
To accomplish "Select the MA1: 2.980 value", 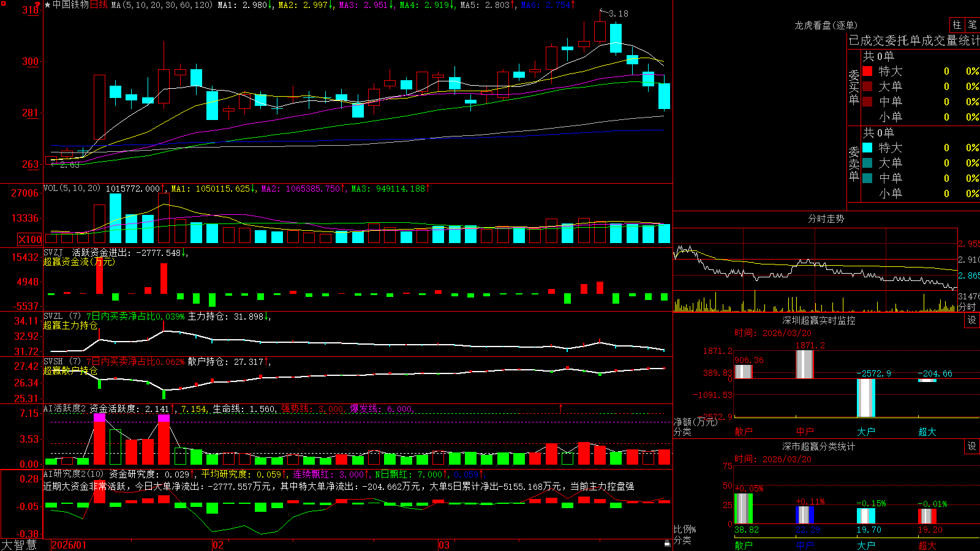I will 244,5.
